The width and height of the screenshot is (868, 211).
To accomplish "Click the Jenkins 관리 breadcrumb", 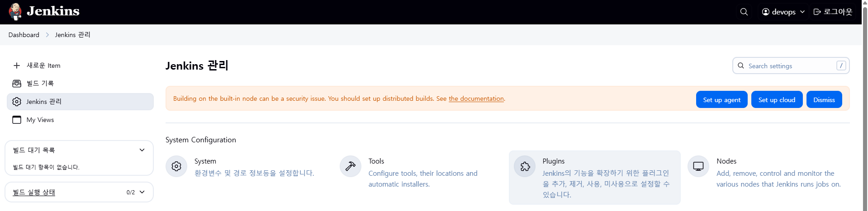I will 73,35.
